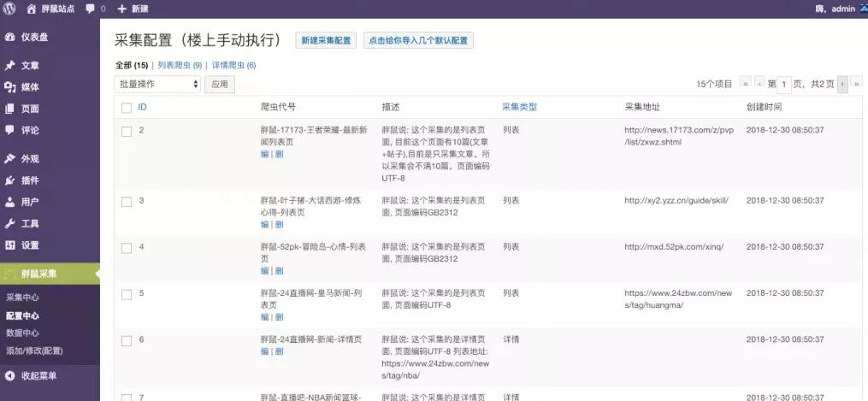Screen dimensions: 868x401
Task: Sort by ID column header
Action: pos(142,107)
